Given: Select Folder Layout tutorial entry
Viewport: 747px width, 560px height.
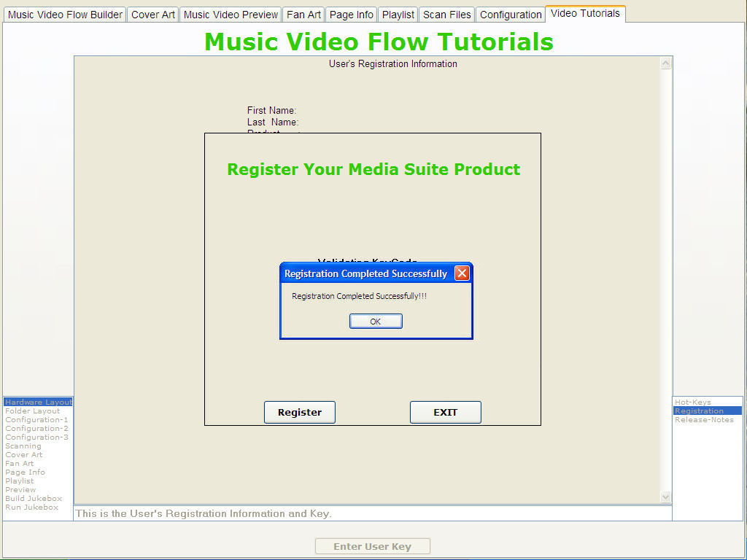Looking at the screenshot, I should [38, 411].
